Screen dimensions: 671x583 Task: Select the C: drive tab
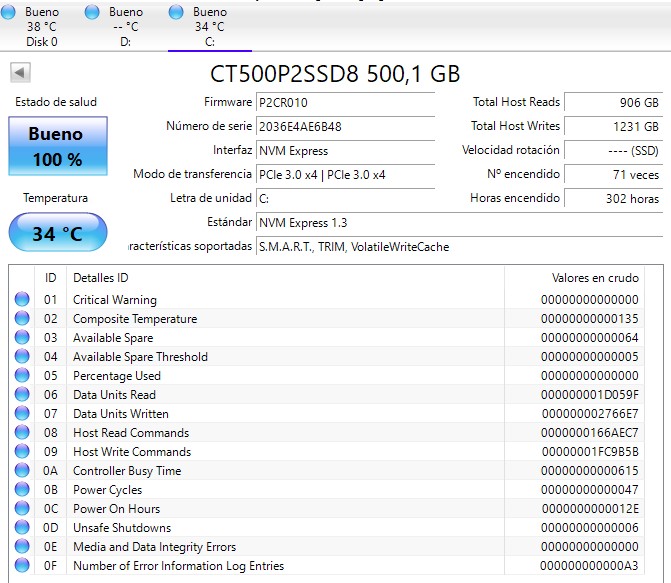(x=210, y=27)
